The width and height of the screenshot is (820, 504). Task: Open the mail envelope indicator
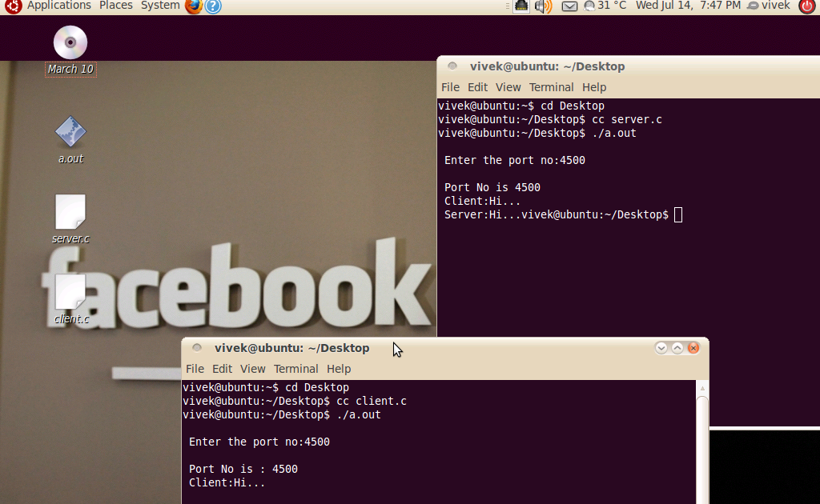tap(569, 6)
